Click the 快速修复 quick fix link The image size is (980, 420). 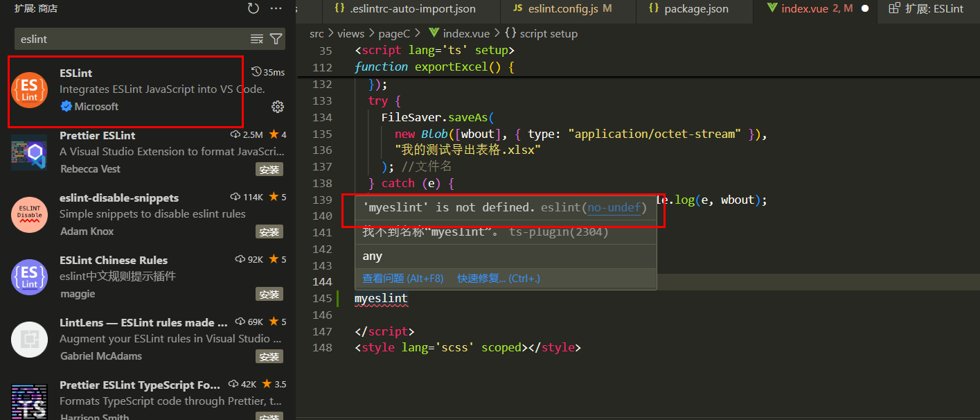click(480, 277)
